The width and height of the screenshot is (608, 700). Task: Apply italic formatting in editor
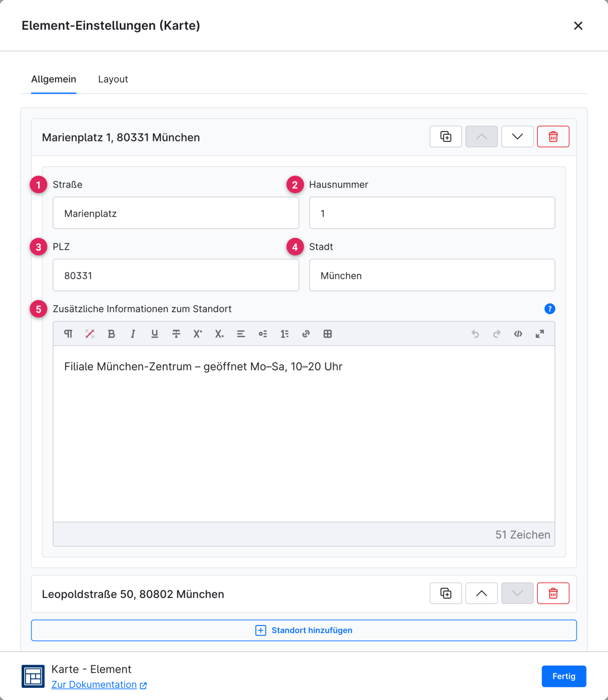tap(133, 334)
